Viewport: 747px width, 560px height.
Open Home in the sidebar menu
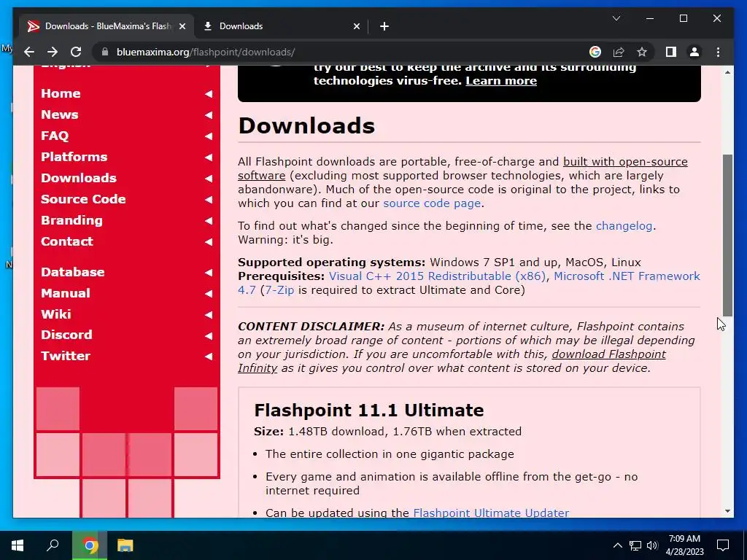click(x=61, y=93)
